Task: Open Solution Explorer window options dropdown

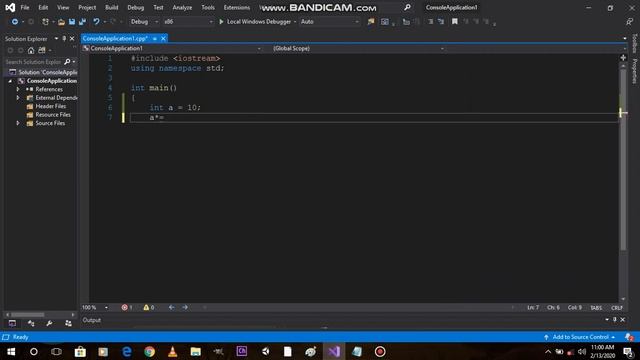Action: coord(56,38)
